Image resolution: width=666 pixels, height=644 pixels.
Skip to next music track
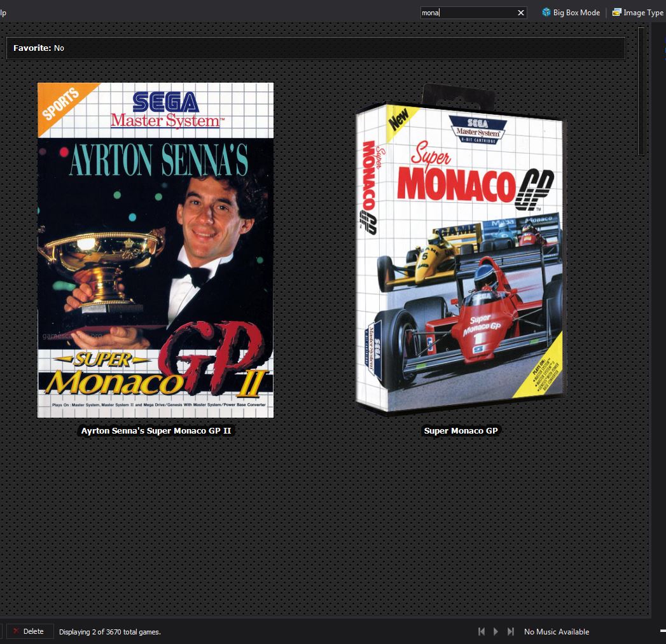pos(511,632)
